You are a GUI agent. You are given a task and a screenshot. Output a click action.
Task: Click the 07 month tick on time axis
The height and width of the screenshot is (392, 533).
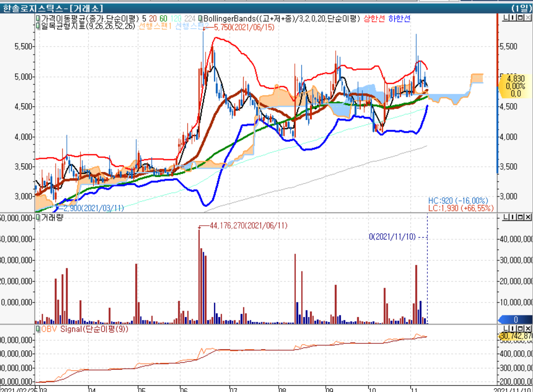tap(233, 390)
